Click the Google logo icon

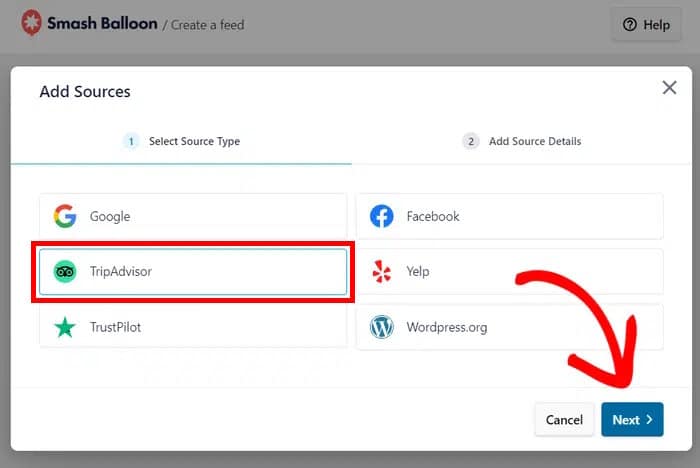[x=65, y=216]
